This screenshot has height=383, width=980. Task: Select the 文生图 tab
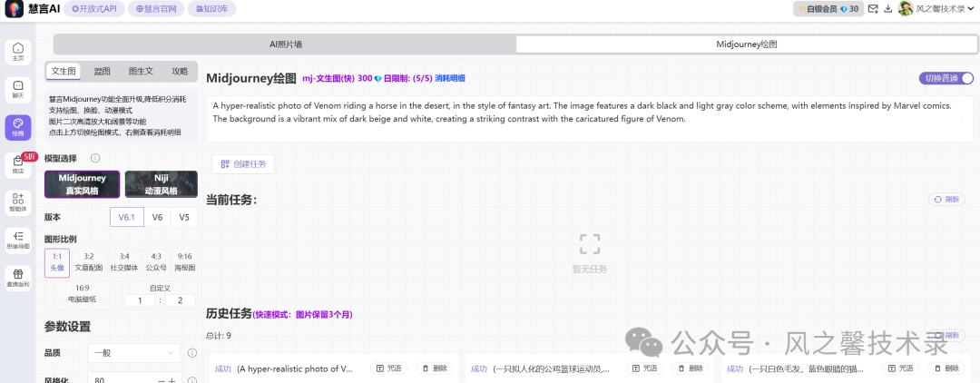64,71
